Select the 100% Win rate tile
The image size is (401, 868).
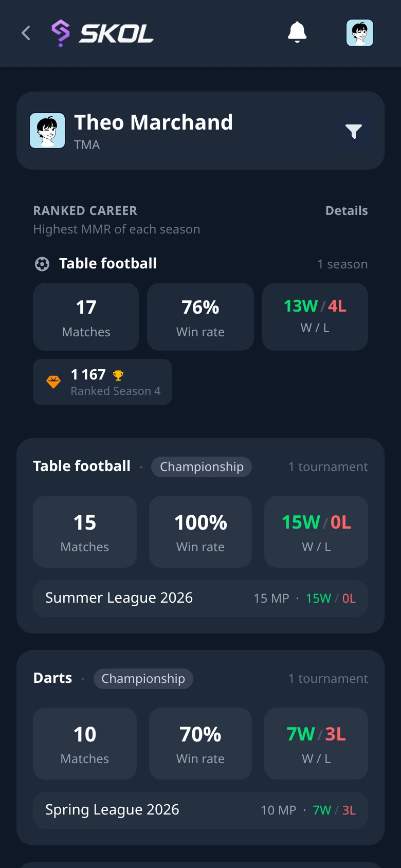[x=200, y=532]
